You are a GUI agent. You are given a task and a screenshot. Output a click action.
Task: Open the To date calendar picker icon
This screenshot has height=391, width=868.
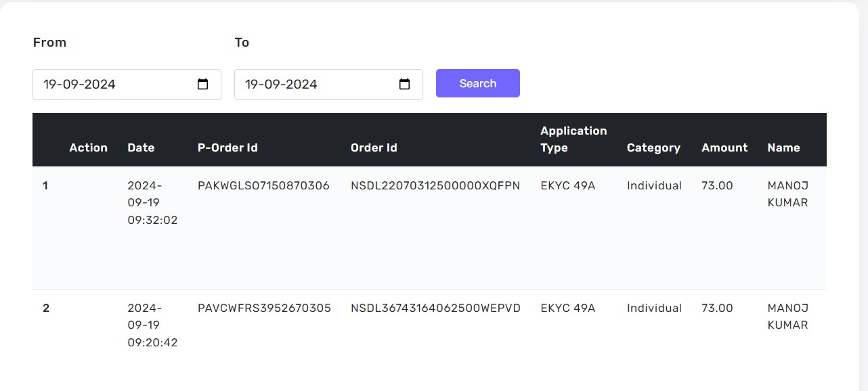[404, 85]
